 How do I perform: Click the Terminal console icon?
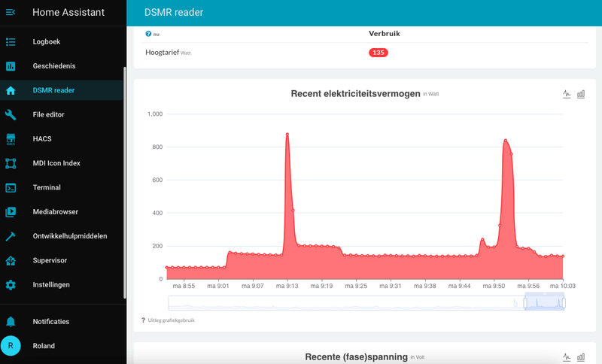[11, 187]
